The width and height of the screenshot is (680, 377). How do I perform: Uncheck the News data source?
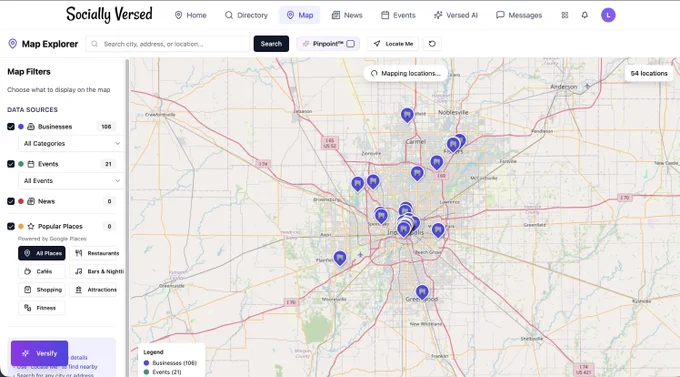click(11, 201)
